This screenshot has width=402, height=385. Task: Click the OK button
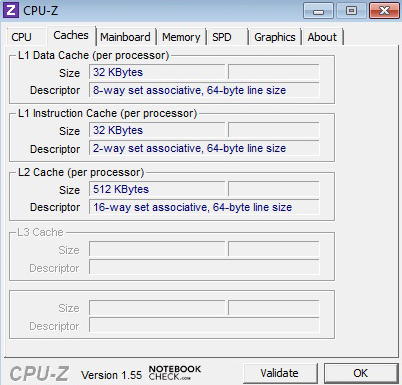point(361,373)
